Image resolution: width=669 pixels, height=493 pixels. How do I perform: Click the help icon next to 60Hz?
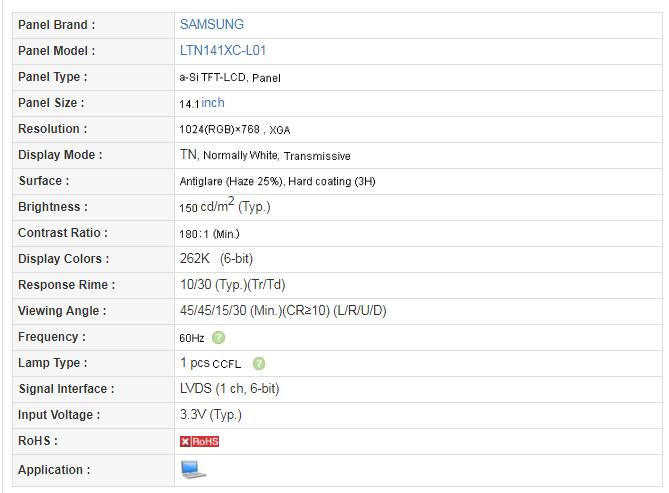[x=218, y=338]
